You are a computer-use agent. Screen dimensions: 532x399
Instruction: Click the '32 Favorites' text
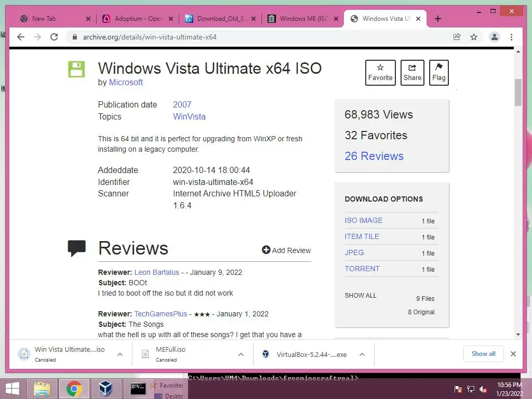point(376,136)
